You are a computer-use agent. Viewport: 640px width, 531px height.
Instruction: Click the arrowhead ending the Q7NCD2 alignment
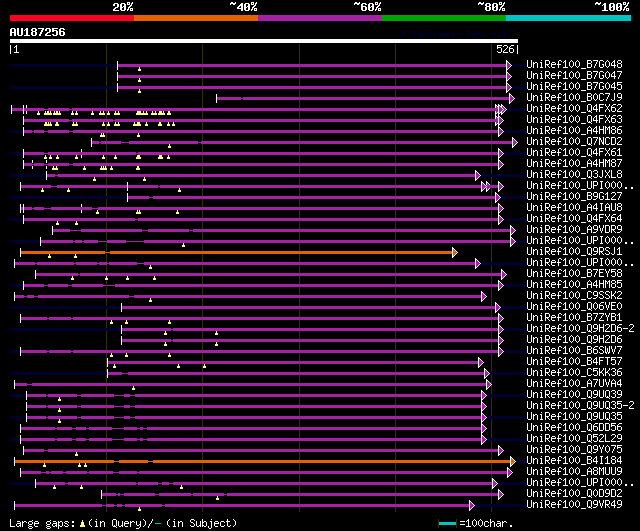(x=515, y=142)
